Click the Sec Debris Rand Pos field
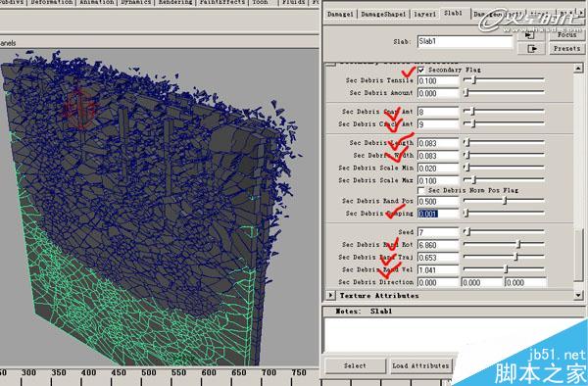Screen dimensions: 588x386 coord(438,202)
